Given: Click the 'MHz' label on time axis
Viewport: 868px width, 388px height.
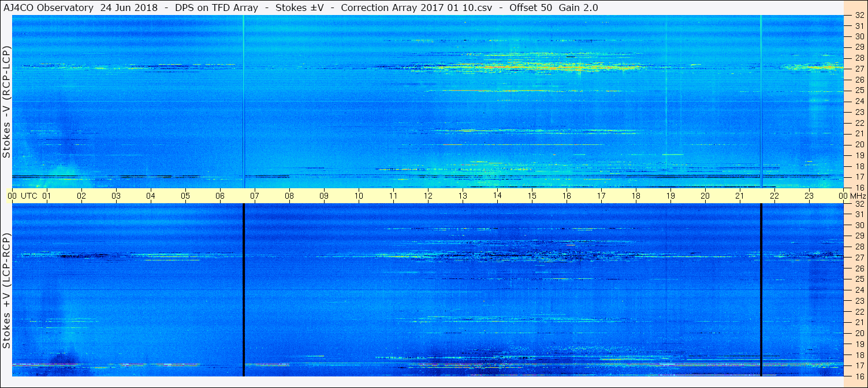Looking at the screenshot, I should [x=857, y=196].
